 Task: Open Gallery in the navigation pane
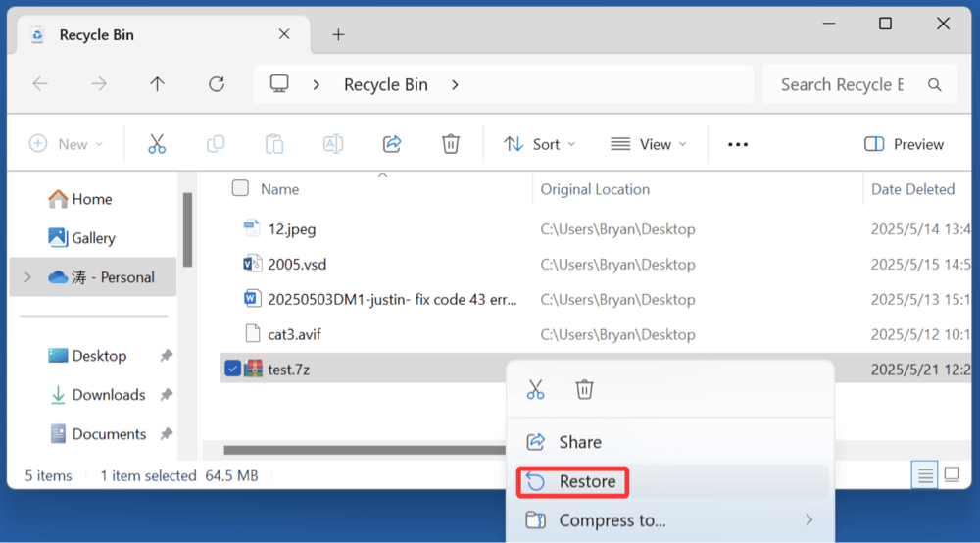(81, 238)
